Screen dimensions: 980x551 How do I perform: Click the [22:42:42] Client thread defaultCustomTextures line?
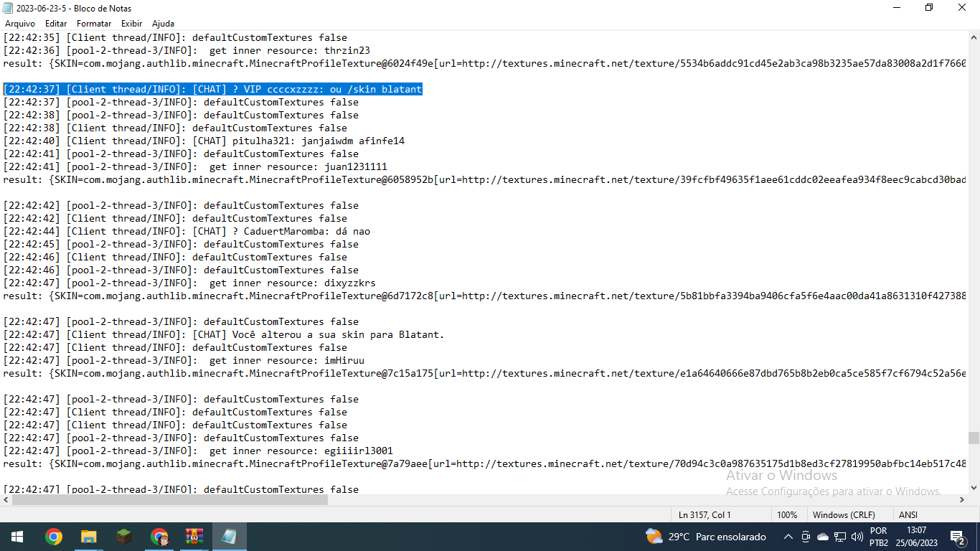coord(175,218)
